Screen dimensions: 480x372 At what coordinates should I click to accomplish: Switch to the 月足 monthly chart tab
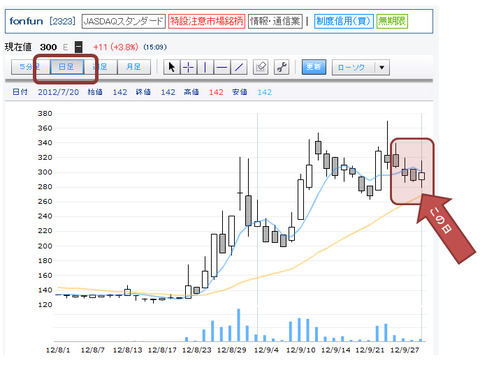tap(134, 67)
